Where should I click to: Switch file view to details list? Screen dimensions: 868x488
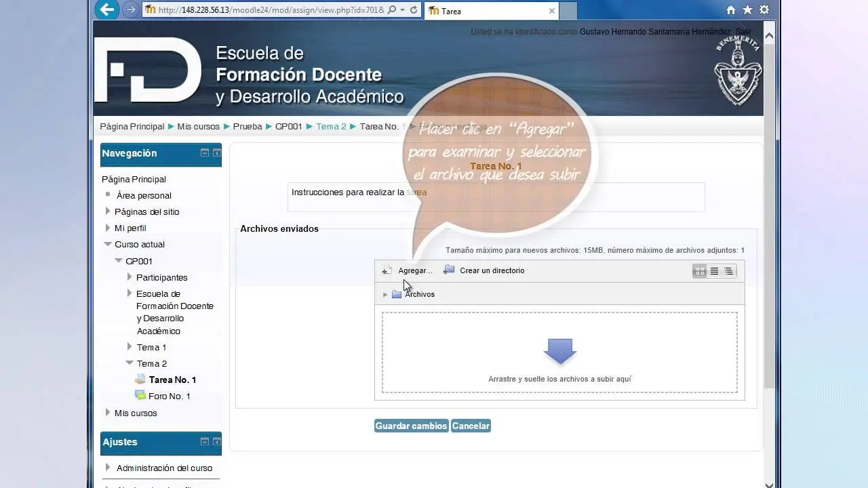click(714, 271)
